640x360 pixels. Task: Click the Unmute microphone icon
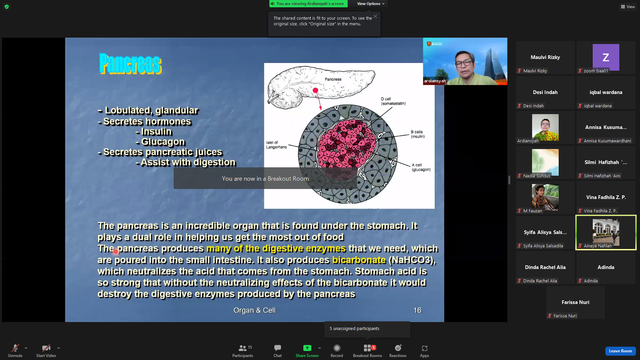15,348
